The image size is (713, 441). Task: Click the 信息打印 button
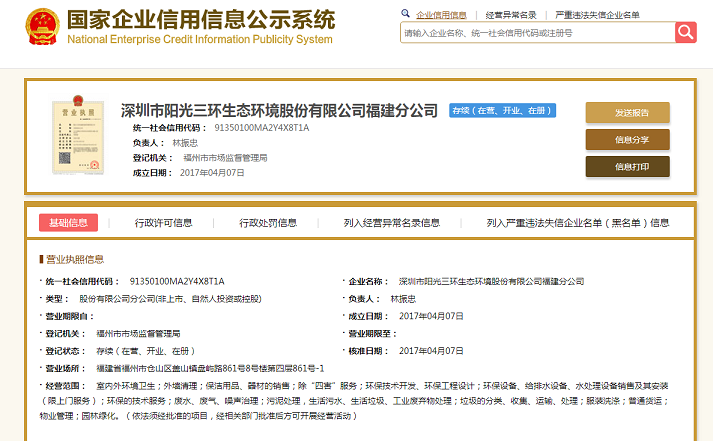(627, 166)
